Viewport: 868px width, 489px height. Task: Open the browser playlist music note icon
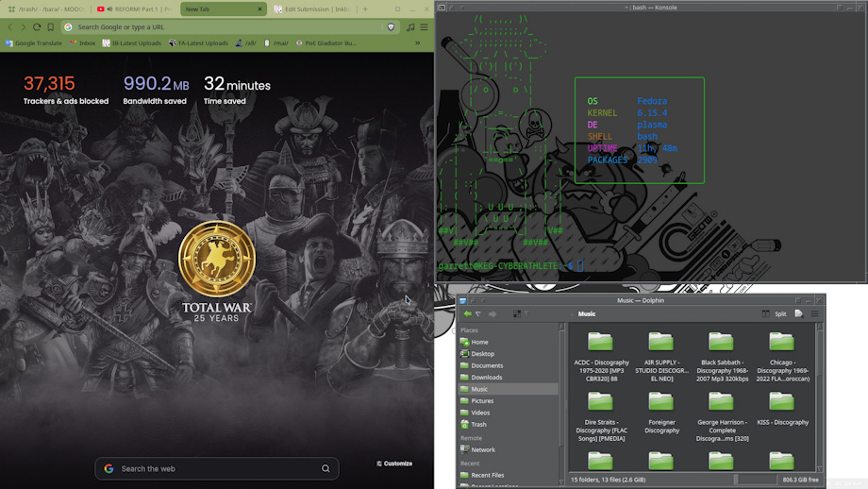pos(410,27)
